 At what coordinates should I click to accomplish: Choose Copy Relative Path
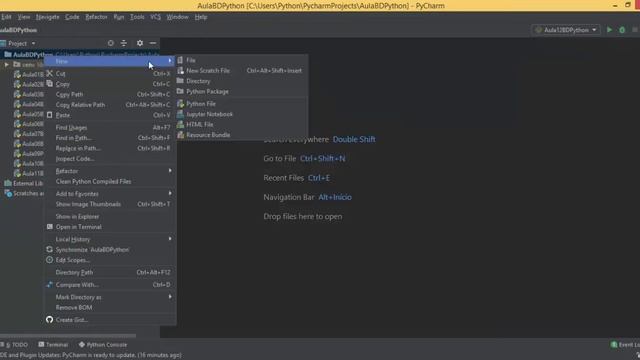pyautogui.click(x=110, y=104)
